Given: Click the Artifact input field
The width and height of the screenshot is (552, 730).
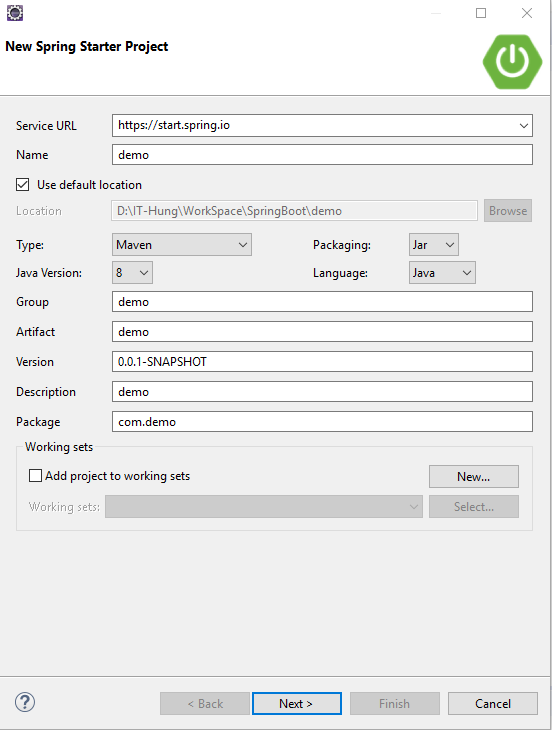Looking at the screenshot, I should click(x=322, y=331).
